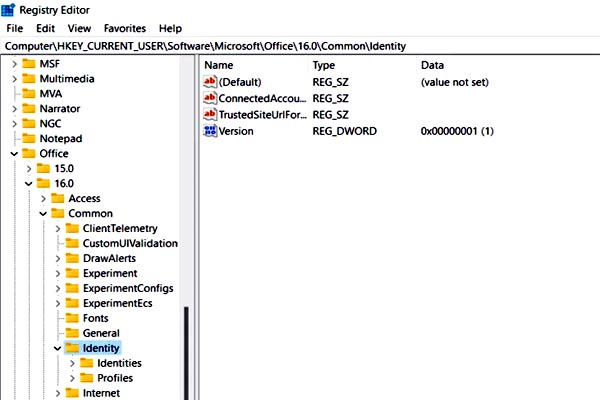Click the Access folder icon

58,198
